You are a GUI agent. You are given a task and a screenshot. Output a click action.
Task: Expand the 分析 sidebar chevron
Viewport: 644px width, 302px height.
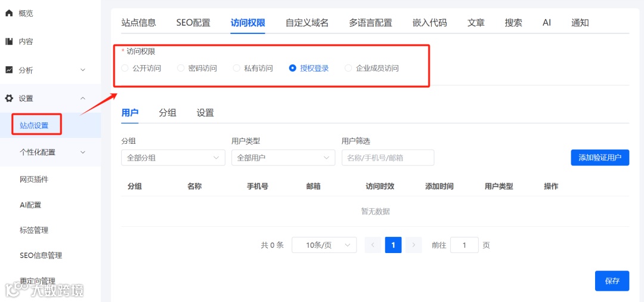tap(82, 70)
